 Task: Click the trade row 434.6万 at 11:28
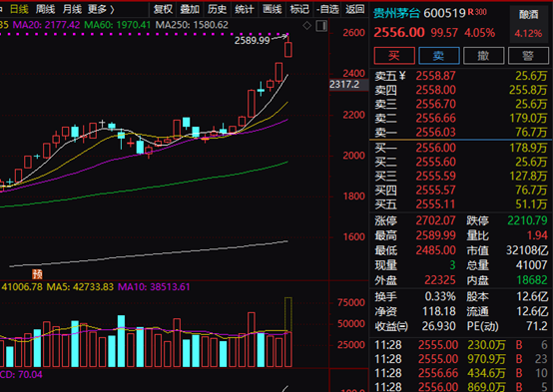pos(461,373)
